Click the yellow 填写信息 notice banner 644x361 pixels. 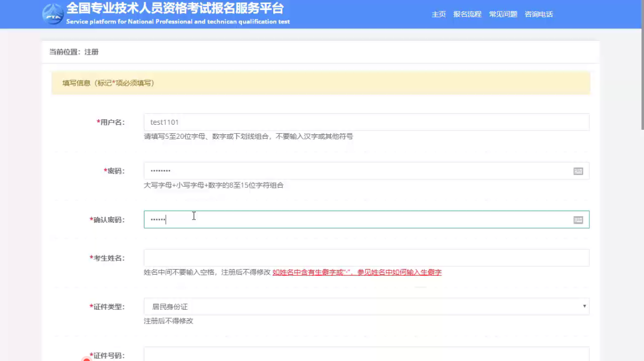[x=321, y=83]
